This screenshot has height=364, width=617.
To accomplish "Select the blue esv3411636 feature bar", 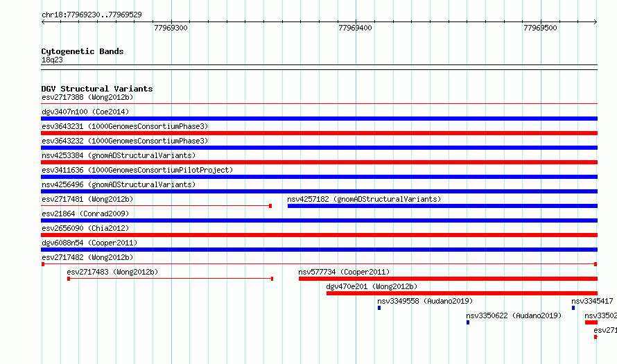I will pyautogui.click(x=319, y=177).
